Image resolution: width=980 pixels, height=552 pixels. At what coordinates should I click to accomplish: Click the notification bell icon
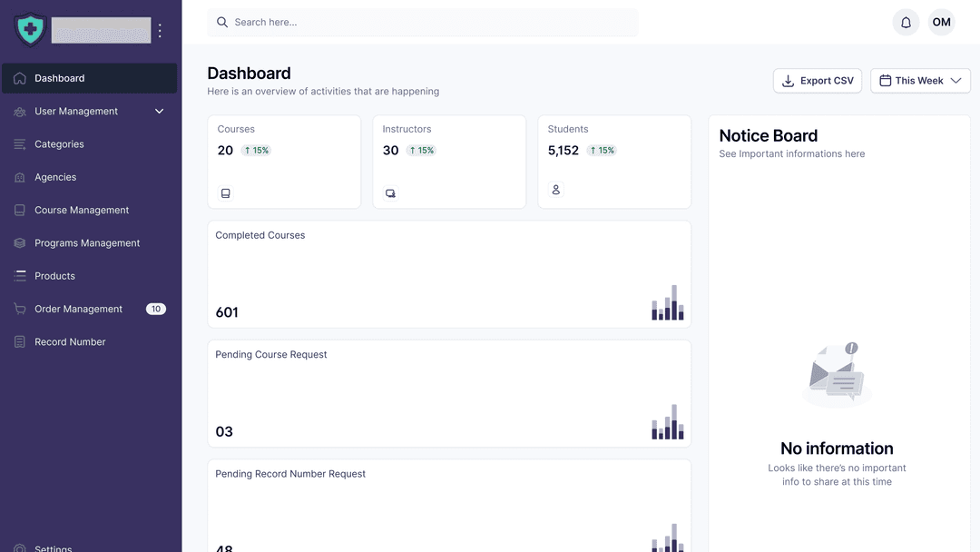[906, 23]
